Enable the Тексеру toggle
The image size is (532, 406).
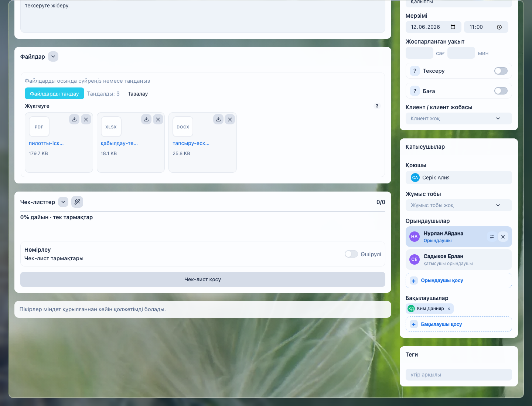(x=501, y=71)
